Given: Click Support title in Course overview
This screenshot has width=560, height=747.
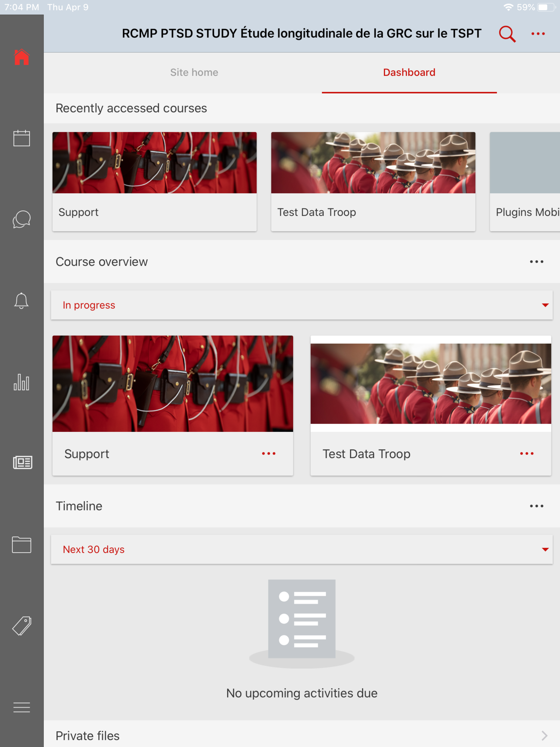Looking at the screenshot, I should [x=87, y=454].
